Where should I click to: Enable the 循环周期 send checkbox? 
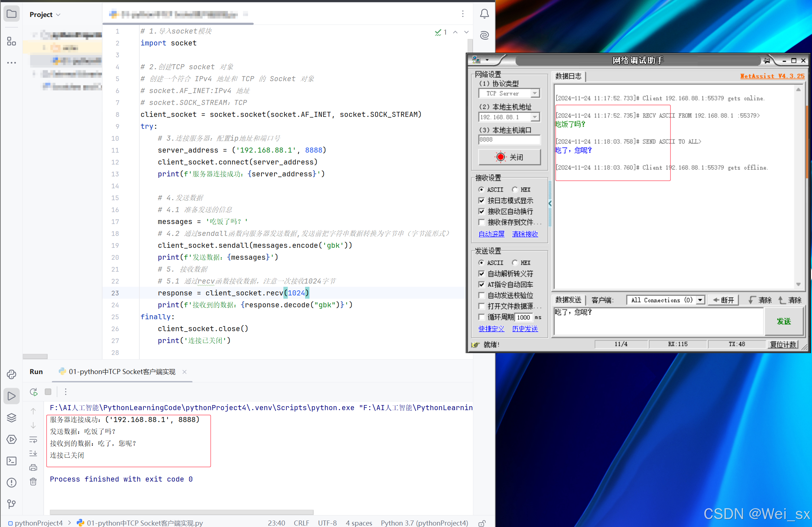tap(482, 317)
